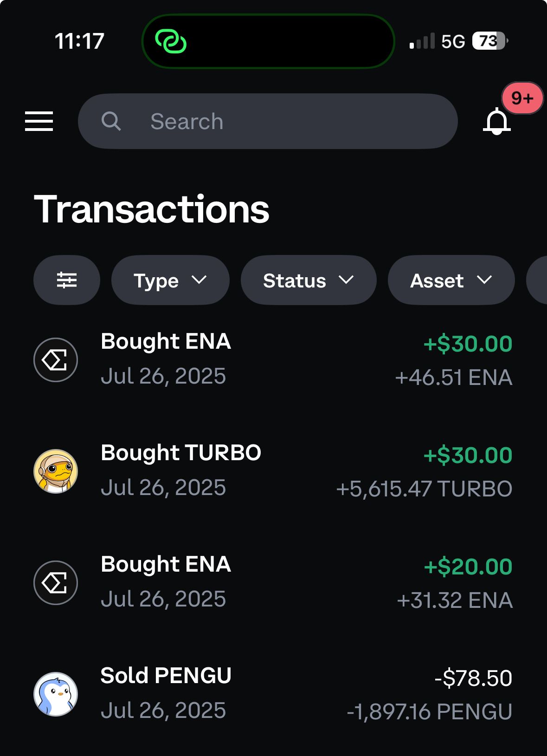This screenshot has height=756, width=547.
Task: Tap the second ENA token icon
Action: click(x=56, y=583)
